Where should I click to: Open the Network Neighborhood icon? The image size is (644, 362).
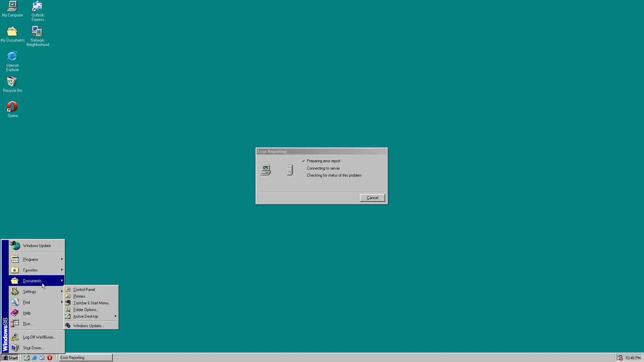pyautogui.click(x=37, y=32)
